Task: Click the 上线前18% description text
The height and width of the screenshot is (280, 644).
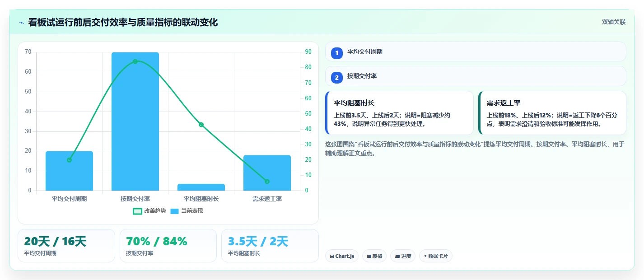Action: click(552, 120)
